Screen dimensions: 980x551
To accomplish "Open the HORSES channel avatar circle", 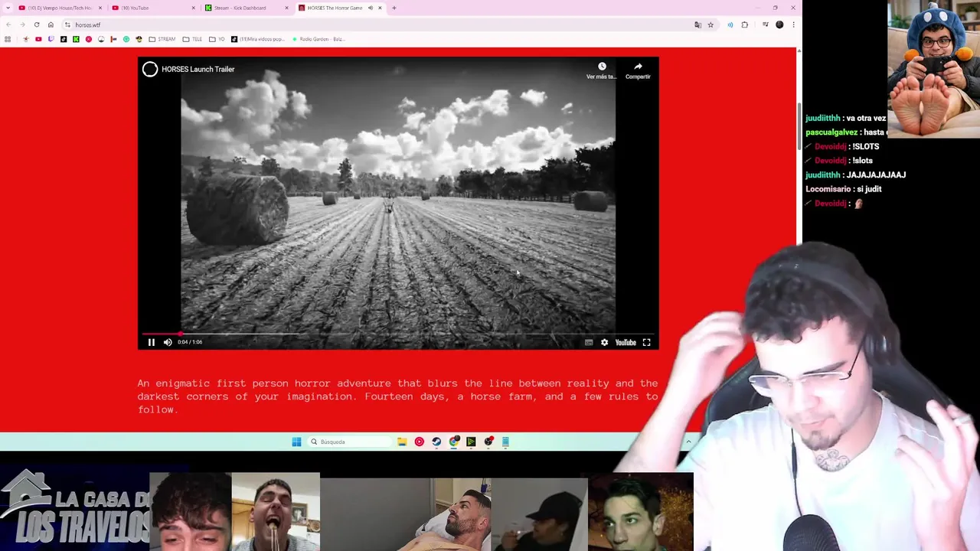I will (150, 69).
